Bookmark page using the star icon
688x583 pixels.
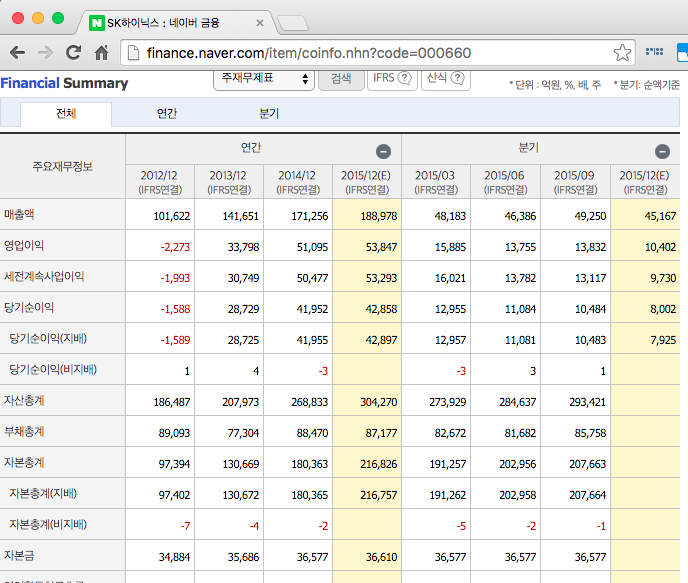[622, 53]
